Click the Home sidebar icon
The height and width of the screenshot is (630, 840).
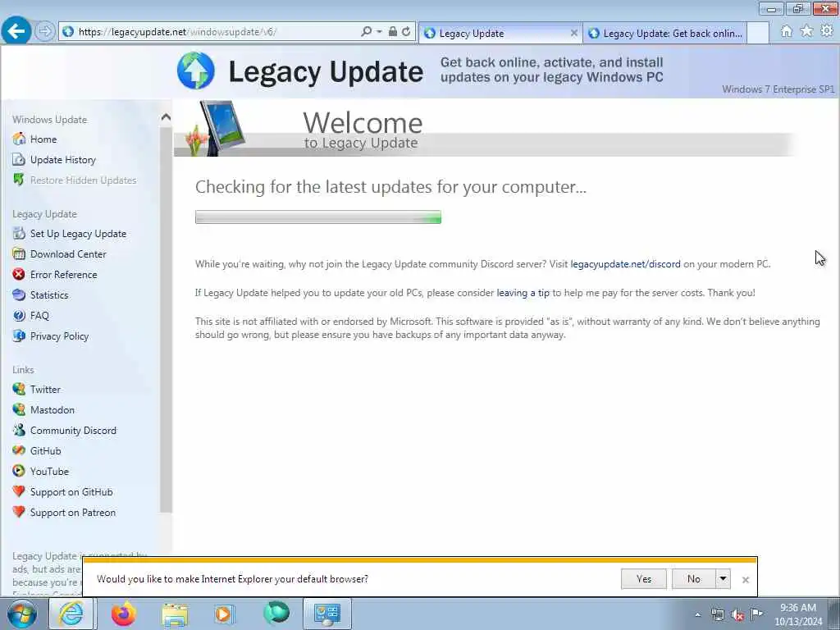tap(19, 139)
